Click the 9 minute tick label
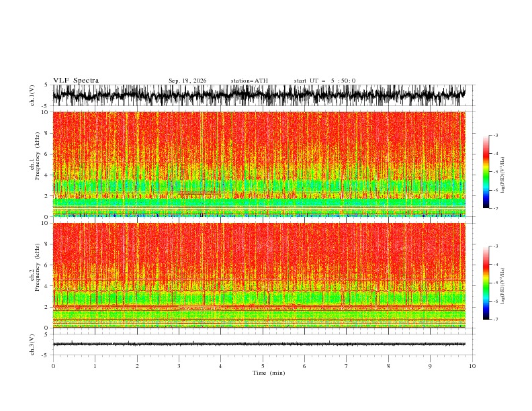 (x=430, y=366)
